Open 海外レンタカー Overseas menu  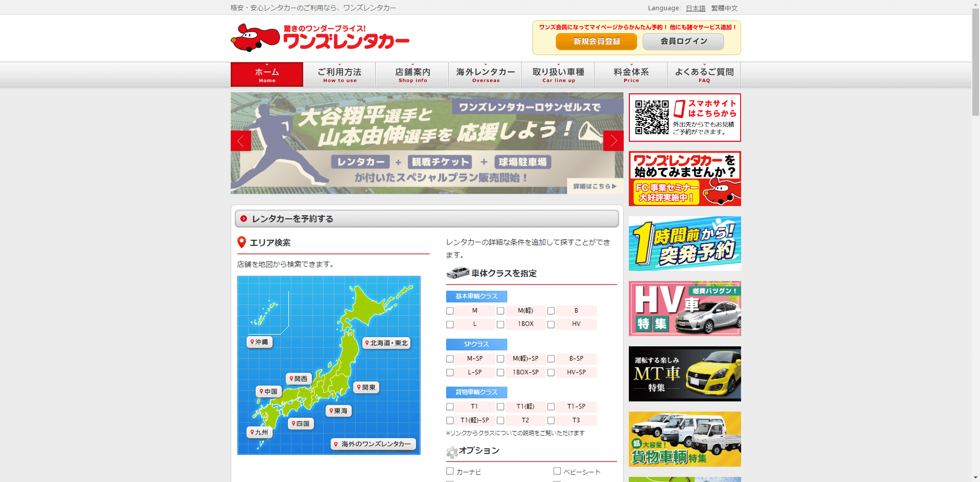click(x=485, y=74)
